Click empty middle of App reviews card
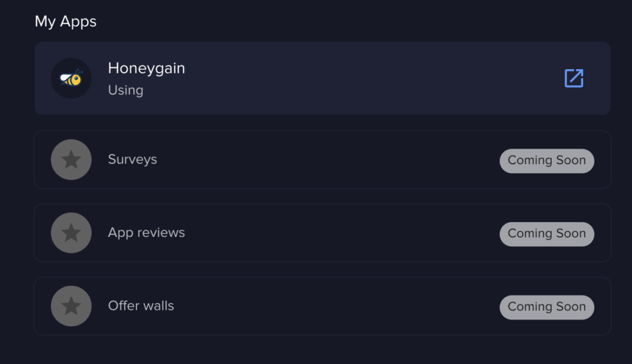Viewport: 632px width, 364px height. (x=322, y=233)
